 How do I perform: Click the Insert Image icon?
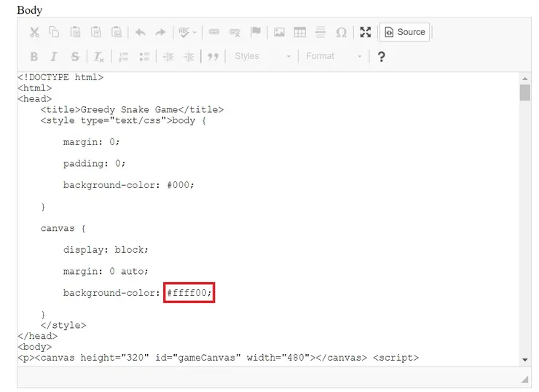279,32
